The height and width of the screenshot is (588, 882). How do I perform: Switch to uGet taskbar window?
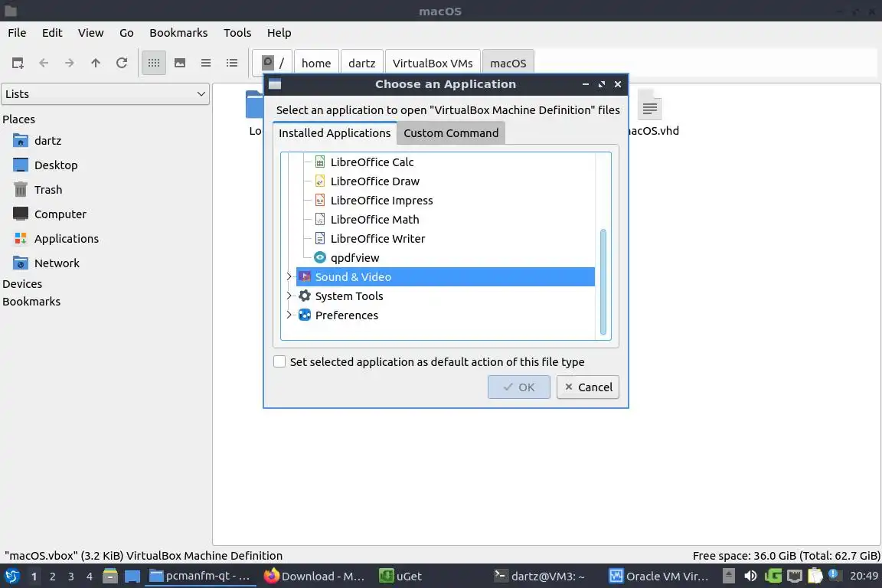click(401, 577)
